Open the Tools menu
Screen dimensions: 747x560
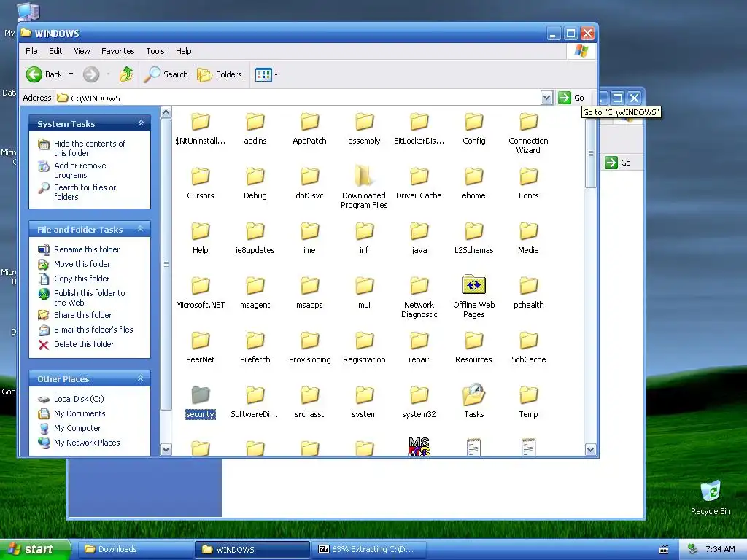(155, 51)
